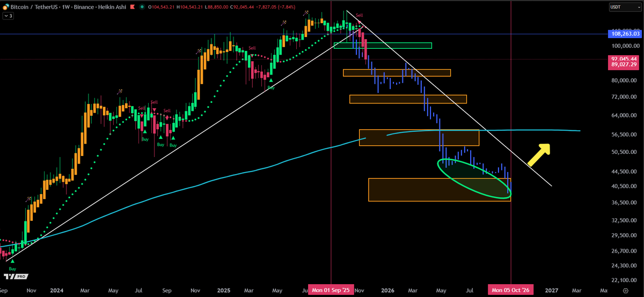This screenshot has width=644, height=297.
Task: Click the 44,500.00 price axis label
Action: (x=625, y=172)
